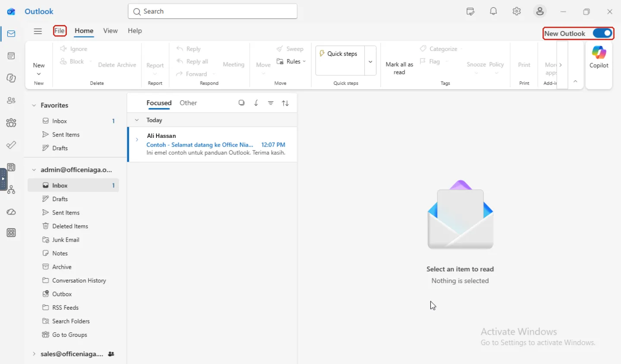Open the Calendar icon in sidebar
The width and height of the screenshot is (621, 364).
pyautogui.click(x=11, y=56)
